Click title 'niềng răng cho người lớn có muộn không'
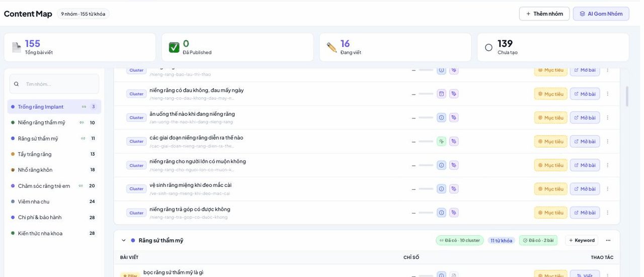The image size is (644, 277). click(x=198, y=161)
